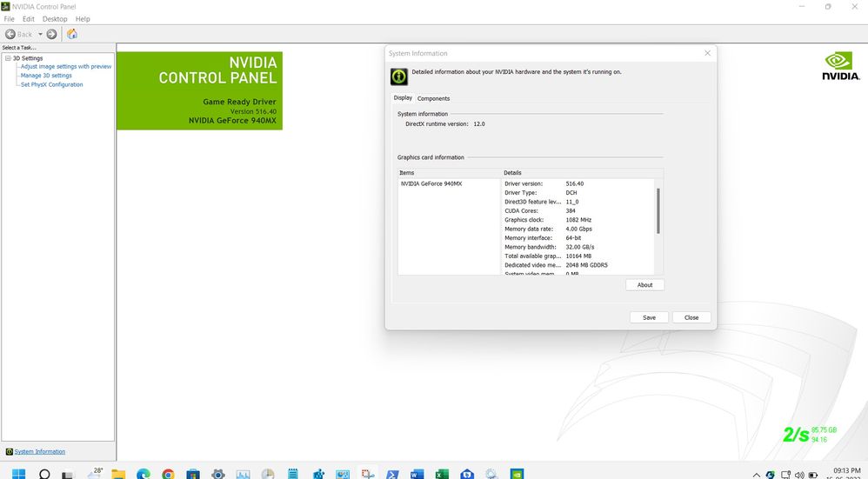Click the Save button in System Information
Screen dimensions: 868x479
649,317
